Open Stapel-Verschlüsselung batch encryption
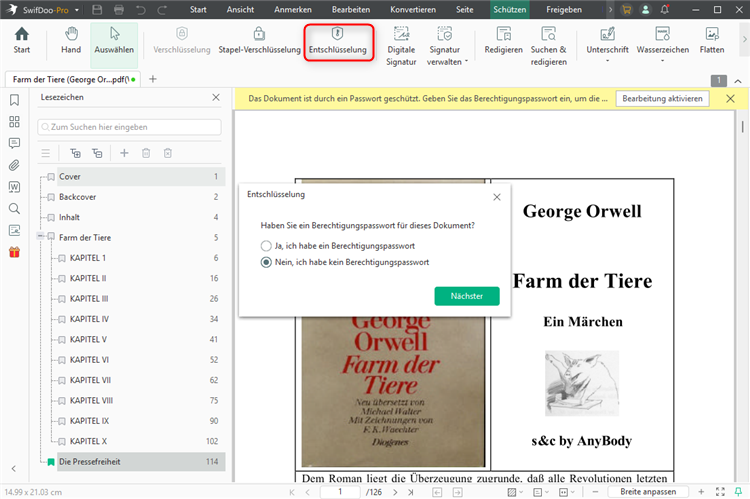The image size is (750, 499). [x=259, y=41]
